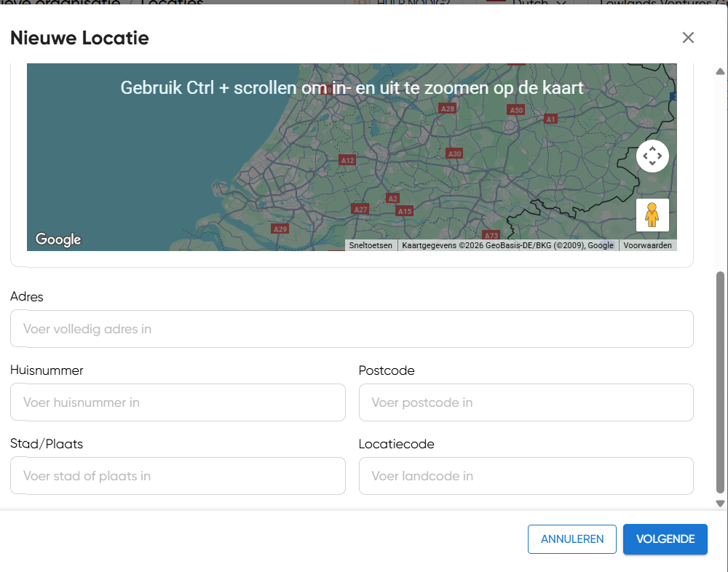Screen dimensions: 728x572
Task: Click the Street View pegman icon
Action: 652,215
